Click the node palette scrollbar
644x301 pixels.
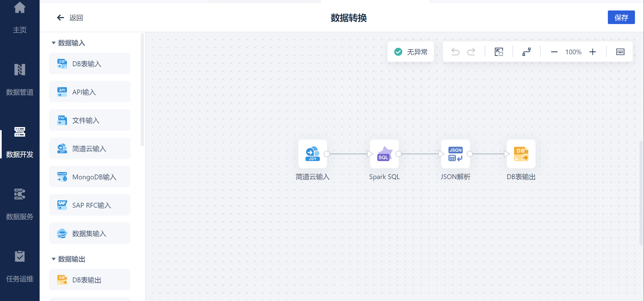pyautogui.click(x=142, y=90)
